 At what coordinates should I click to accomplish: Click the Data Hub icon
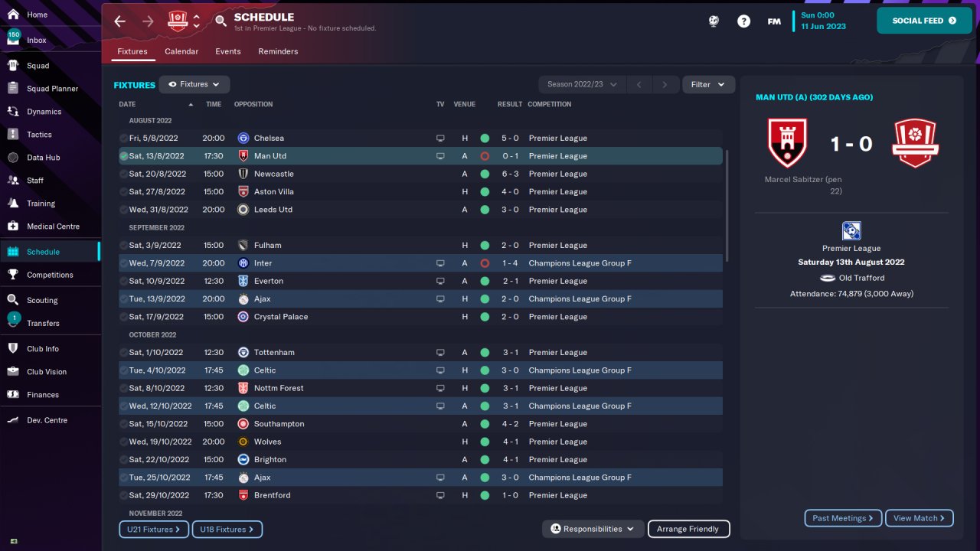tap(13, 158)
